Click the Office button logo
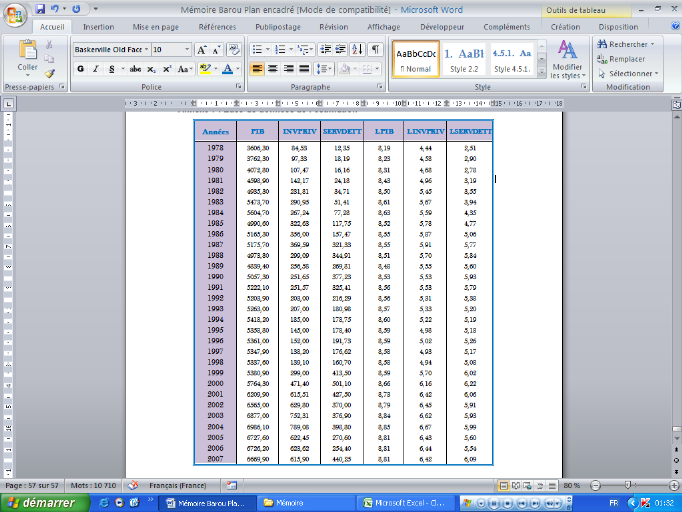This screenshot has height=512, width=682. 14,14
